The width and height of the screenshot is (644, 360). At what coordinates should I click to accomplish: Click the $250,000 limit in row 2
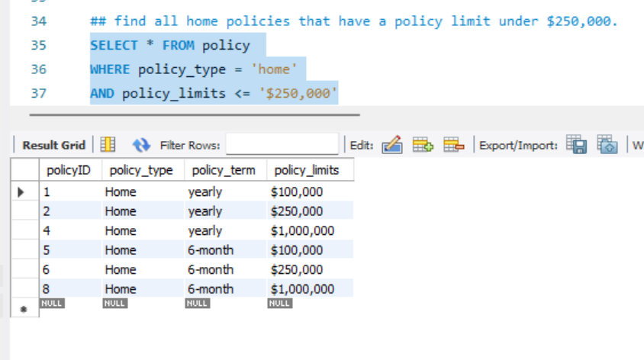click(x=310, y=211)
